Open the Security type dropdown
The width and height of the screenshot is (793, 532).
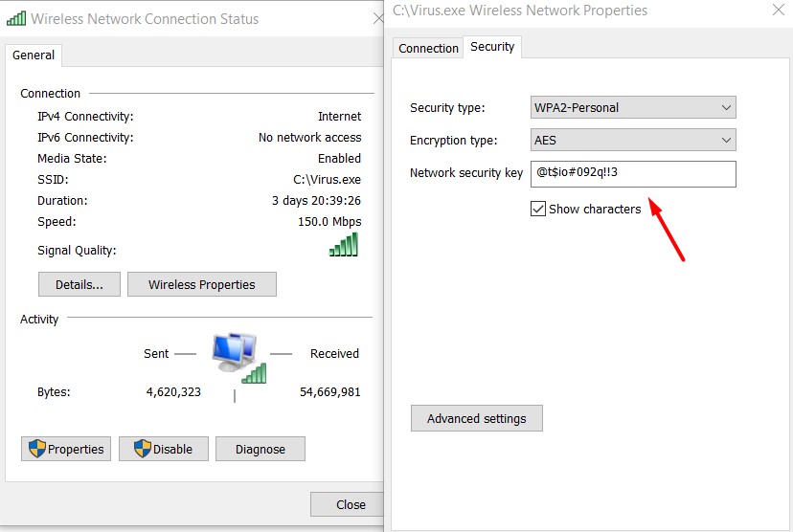click(633, 107)
